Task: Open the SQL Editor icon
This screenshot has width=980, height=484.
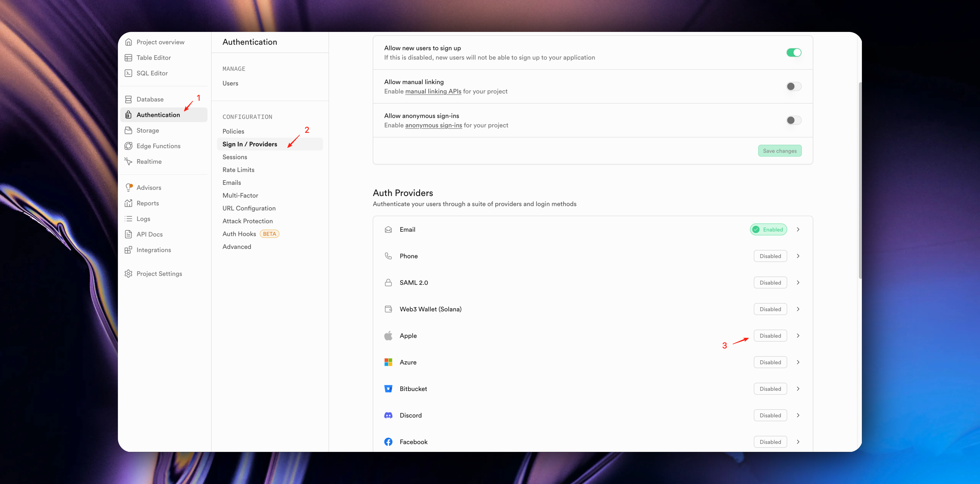Action: coord(128,73)
